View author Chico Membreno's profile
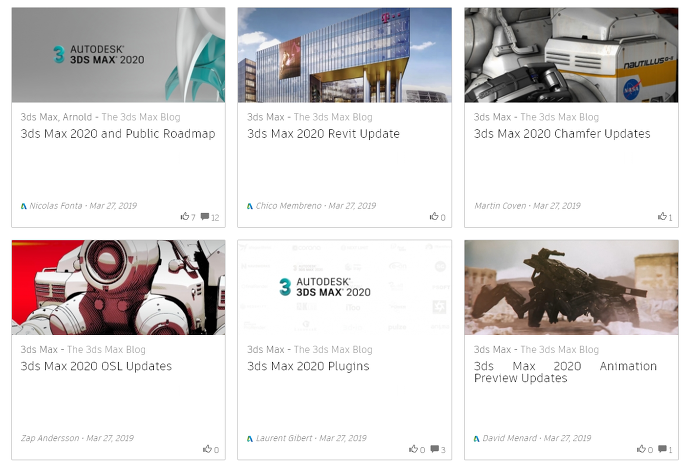 pyautogui.click(x=288, y=206)
